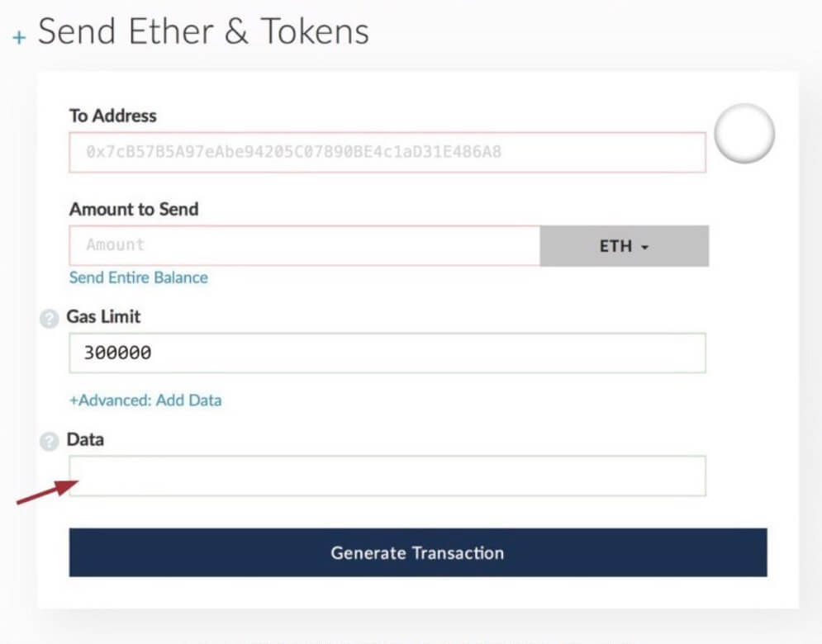Click the Data help question mark icon

pyautogui.click(x=50, y=442)
